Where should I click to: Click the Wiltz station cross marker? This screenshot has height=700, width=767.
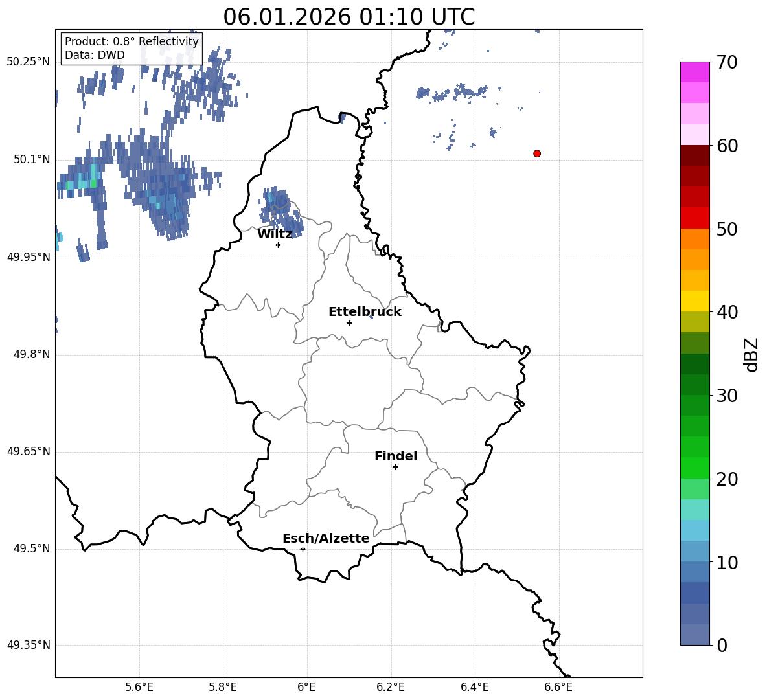(x=279, y=245)
